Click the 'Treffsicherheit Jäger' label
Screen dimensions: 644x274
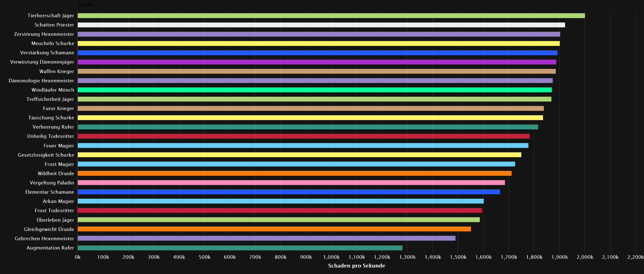click(50, 99)
